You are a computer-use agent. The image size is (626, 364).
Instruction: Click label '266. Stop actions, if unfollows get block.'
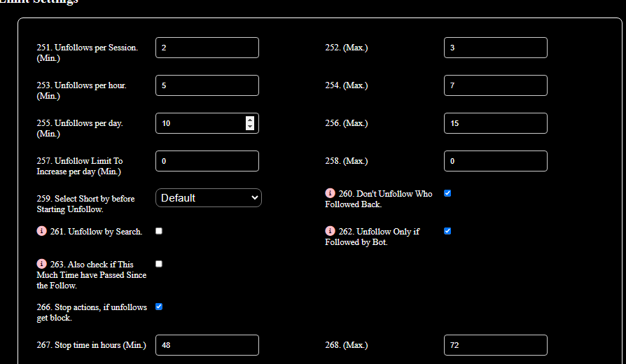pos(92,312)
